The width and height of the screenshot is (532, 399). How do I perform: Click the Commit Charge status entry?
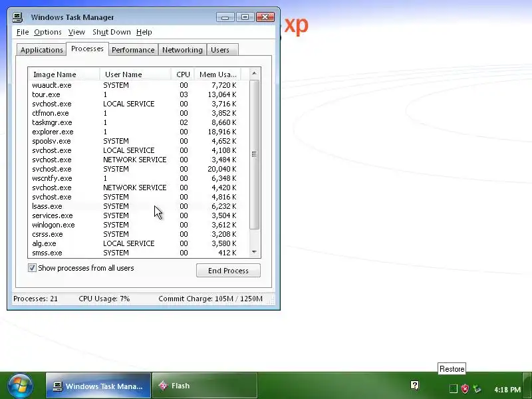(x=210, y=299)
